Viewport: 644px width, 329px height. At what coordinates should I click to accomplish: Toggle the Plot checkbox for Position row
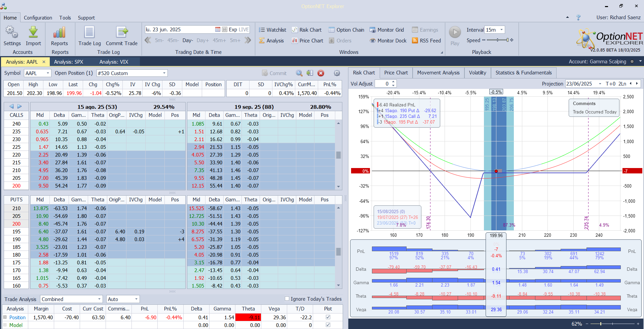pos(328,317)
